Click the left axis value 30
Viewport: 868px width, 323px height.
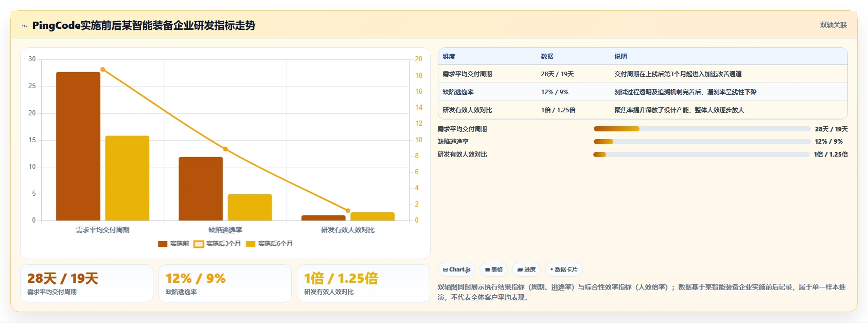coord(32,59)
